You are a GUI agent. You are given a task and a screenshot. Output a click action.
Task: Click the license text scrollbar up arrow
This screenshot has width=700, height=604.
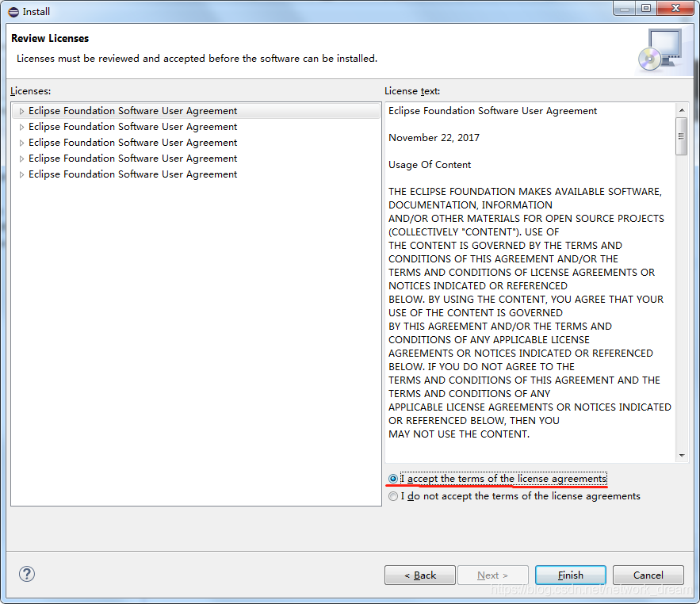tap(682, 110)
